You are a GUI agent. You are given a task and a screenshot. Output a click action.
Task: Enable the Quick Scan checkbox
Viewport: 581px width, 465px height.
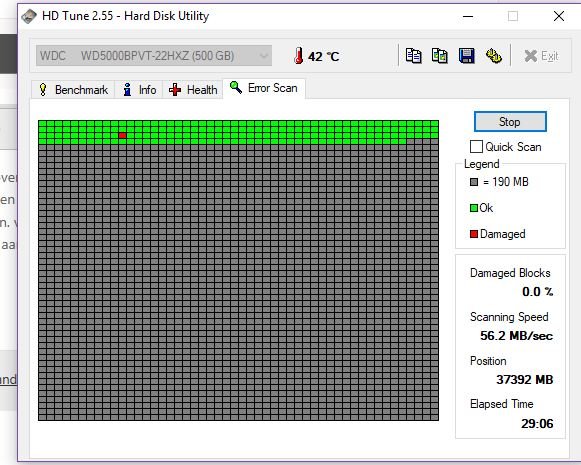pyautogui.click(x=476, y=147)
